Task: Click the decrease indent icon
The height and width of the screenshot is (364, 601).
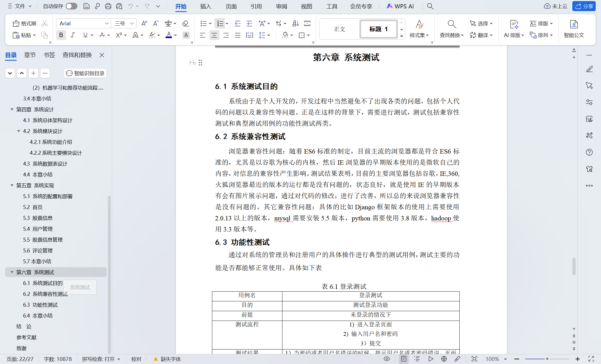Action: 238,23
